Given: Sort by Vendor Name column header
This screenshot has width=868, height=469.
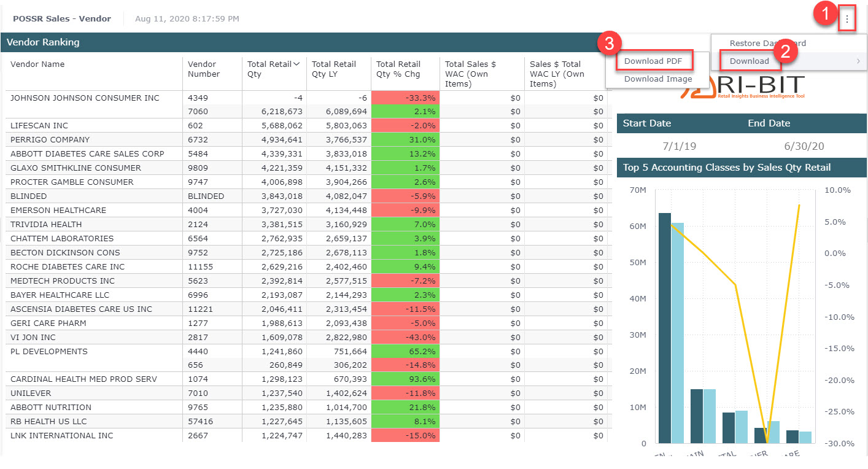Looking at the screenshot, I should [x=37, y=64].
